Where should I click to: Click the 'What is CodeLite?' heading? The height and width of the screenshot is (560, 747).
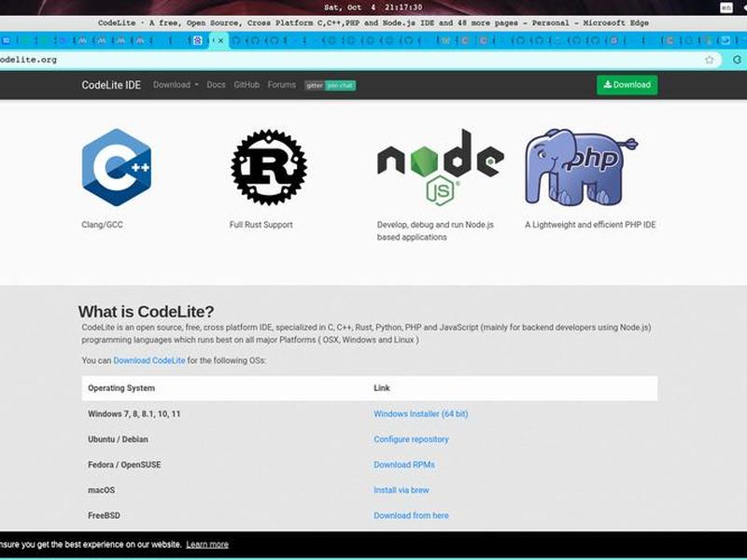pos(147,312)
